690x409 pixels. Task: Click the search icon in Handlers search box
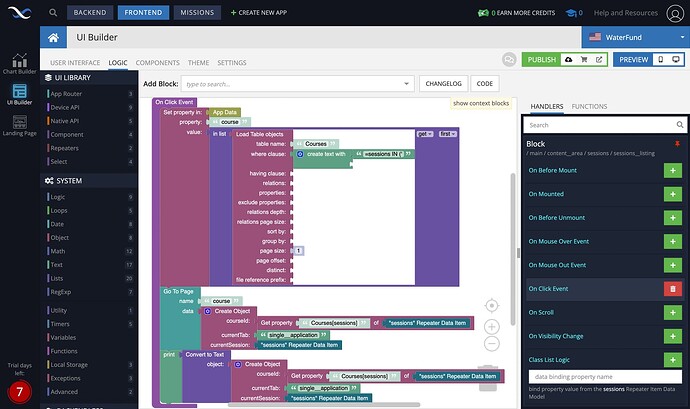click(680, 125)
